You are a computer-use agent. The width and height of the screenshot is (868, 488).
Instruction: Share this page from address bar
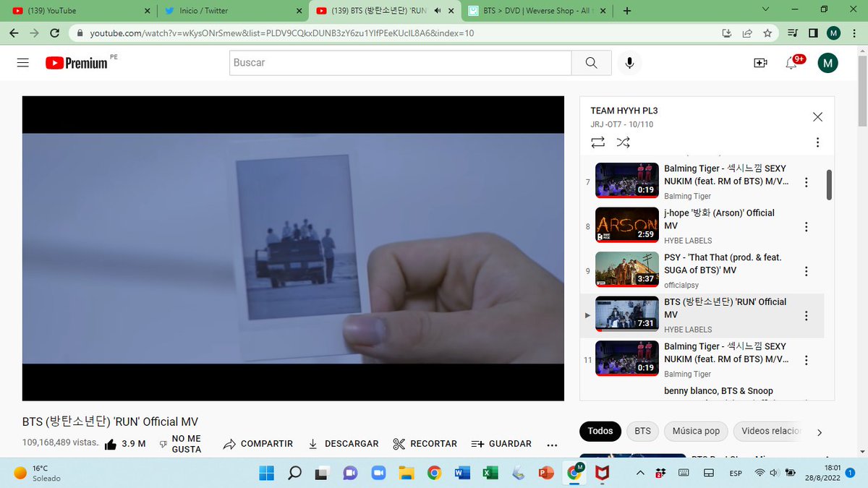pyautogui.click(x=747, y=33)
